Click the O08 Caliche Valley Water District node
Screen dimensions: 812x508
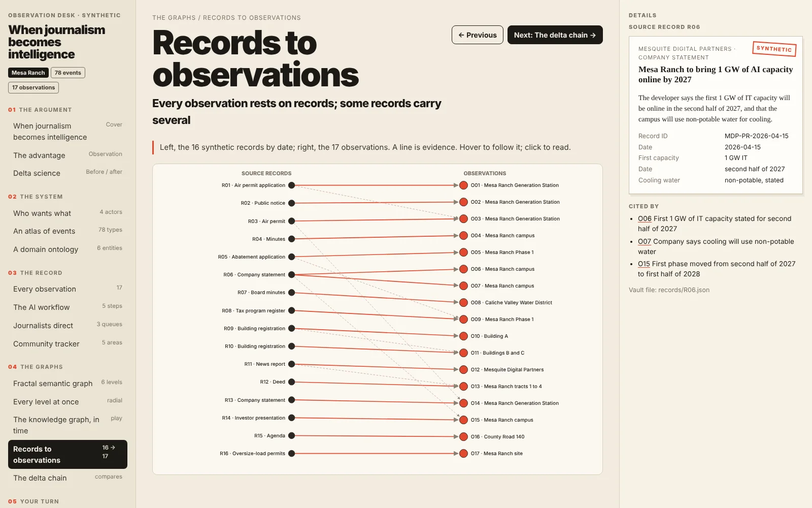(x=463, y=303)
